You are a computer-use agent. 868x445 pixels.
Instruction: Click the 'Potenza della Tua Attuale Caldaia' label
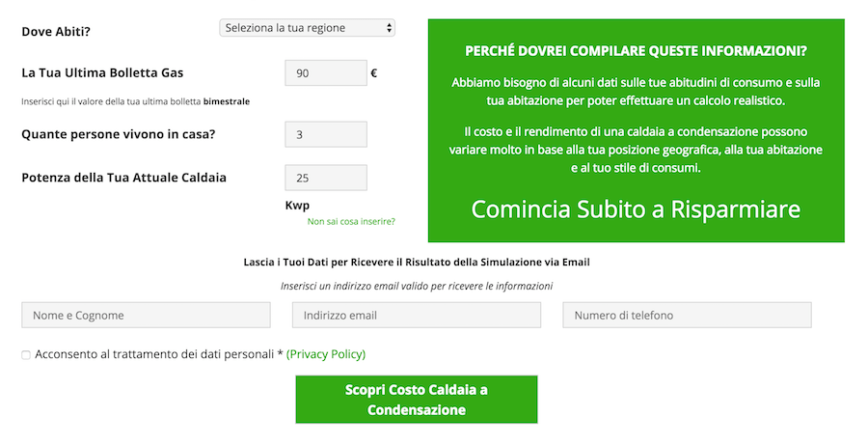pyautogui.click(x=124, y=178)
